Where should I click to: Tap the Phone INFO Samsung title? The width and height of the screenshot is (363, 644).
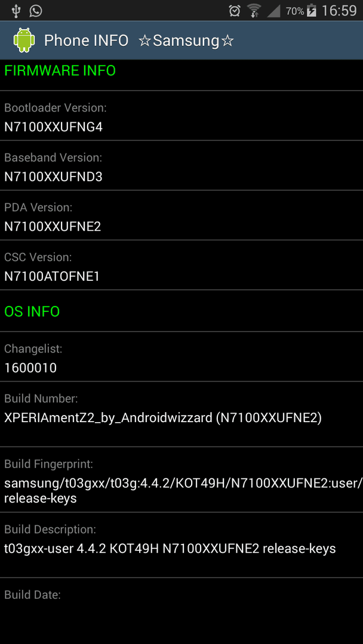pos(139,41)
